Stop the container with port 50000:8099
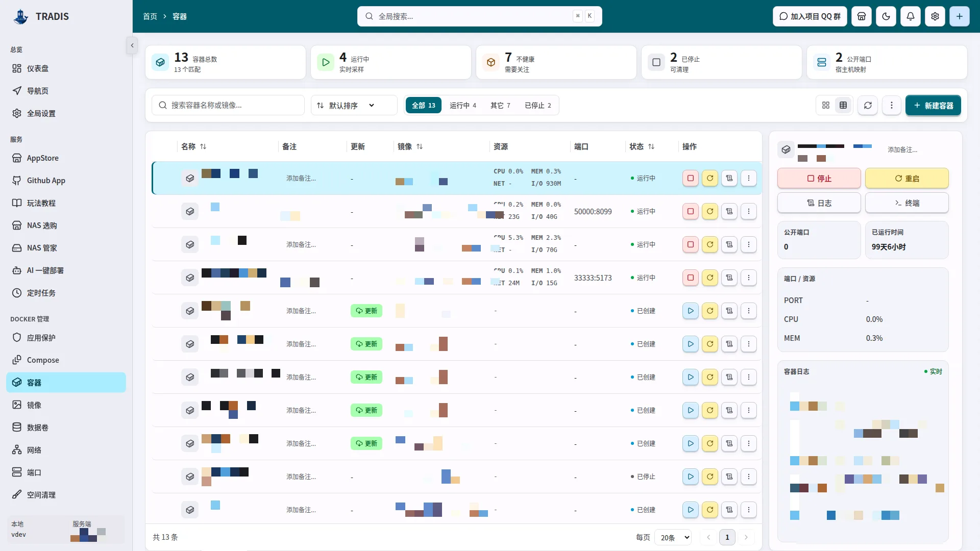 (691, 211)
